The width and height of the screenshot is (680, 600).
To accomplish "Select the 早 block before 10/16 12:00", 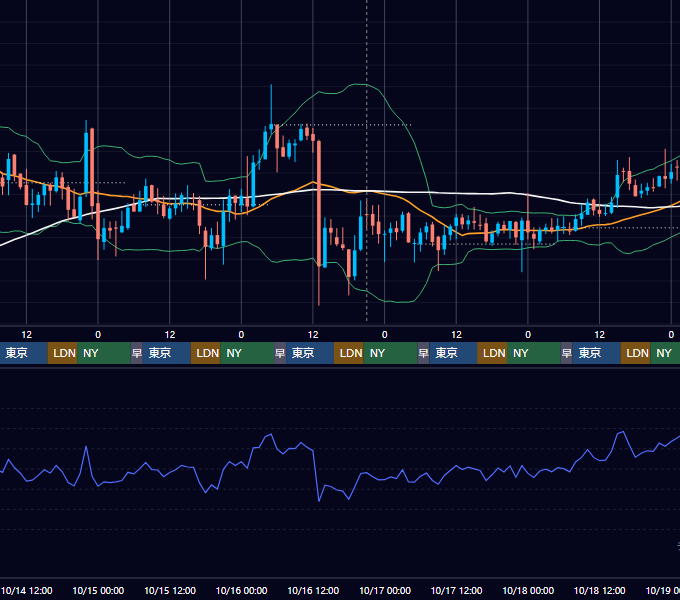I will point(280,353).
